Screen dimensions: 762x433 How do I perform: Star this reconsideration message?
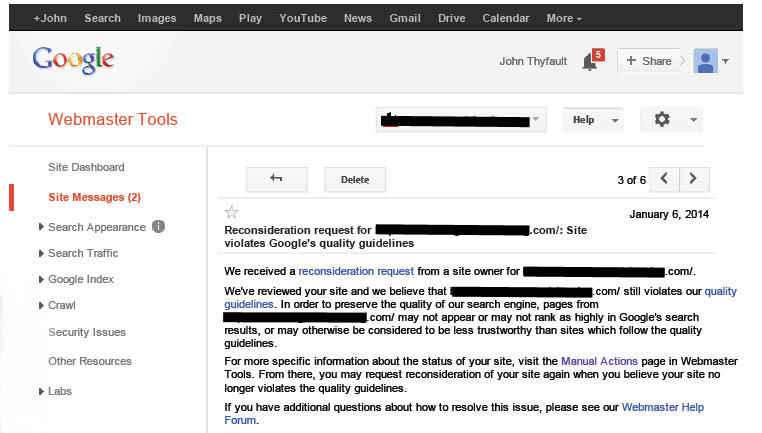click(231, 212)
